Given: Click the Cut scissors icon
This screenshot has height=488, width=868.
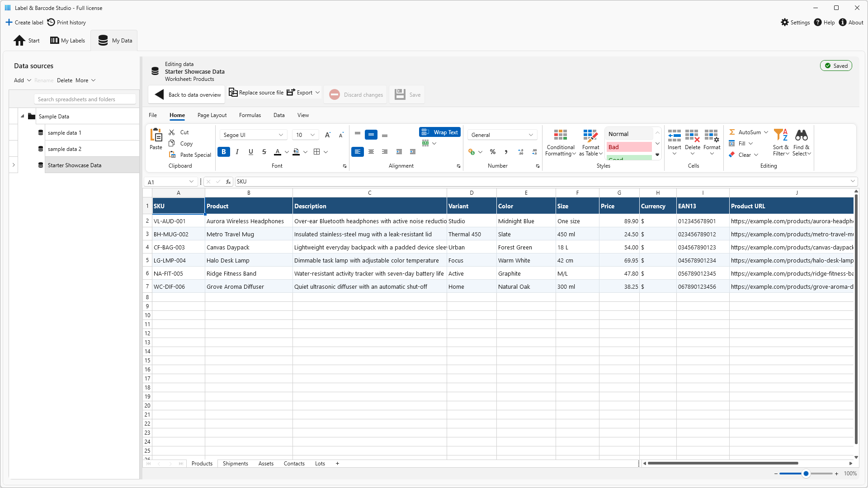Looking at the screenshot, I should coord(172,132).
